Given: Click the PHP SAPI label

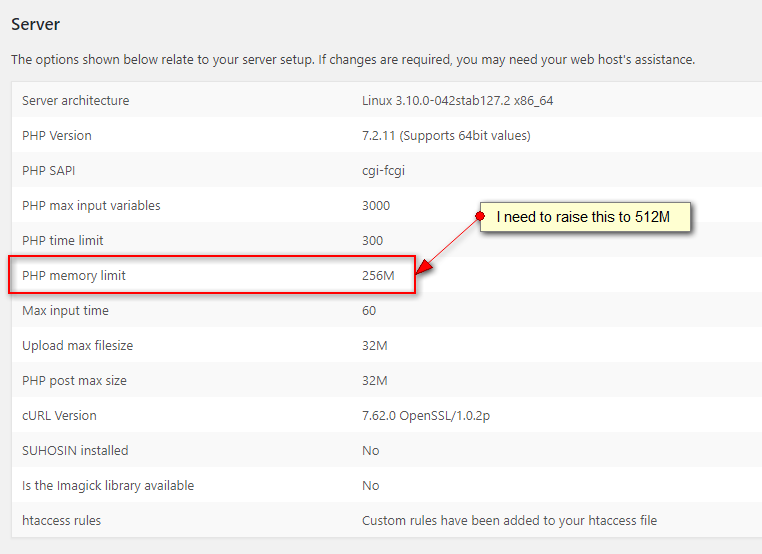Looking at the screenshot, I should coord(48,170).
